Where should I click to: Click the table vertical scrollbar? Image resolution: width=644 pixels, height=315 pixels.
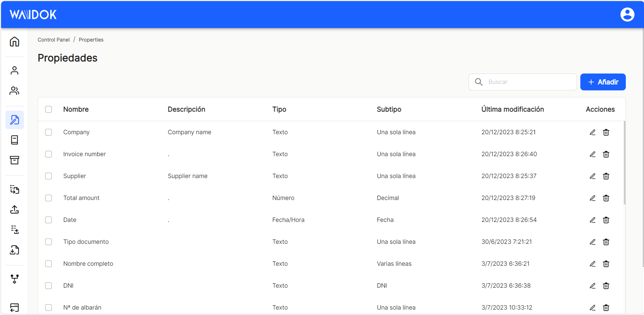click(624, 163)
